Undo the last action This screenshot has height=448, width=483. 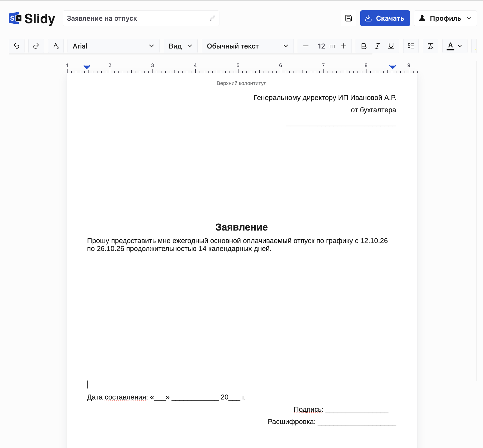click(17, 46)
